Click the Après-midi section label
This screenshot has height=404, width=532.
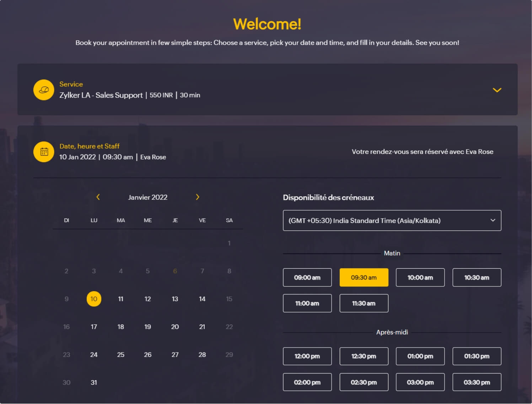392,332
